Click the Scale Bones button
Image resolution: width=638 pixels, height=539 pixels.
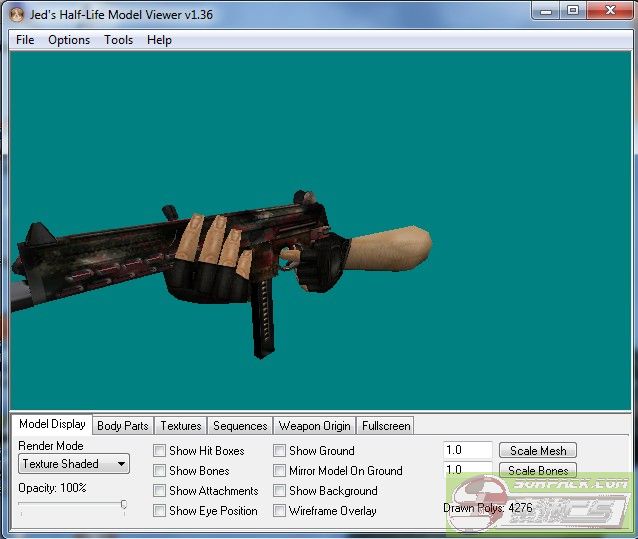tap(538, 471)
